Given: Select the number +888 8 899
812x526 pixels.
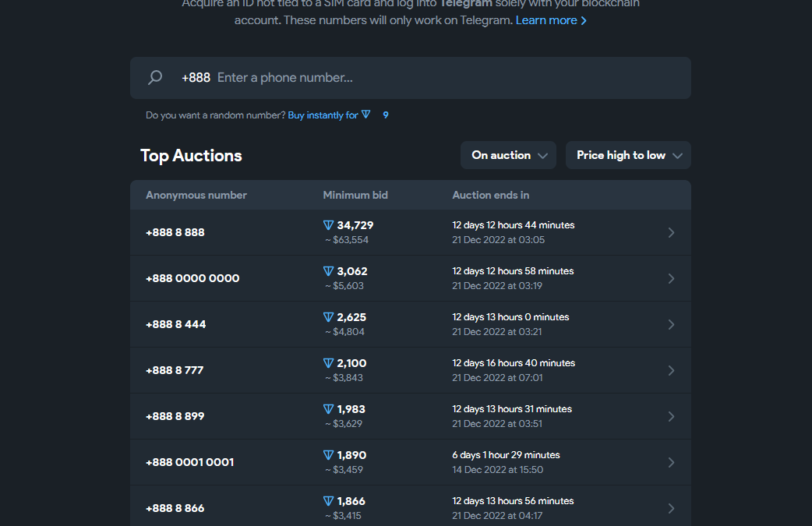Looking at the screenshot, I should coord(175,416).
